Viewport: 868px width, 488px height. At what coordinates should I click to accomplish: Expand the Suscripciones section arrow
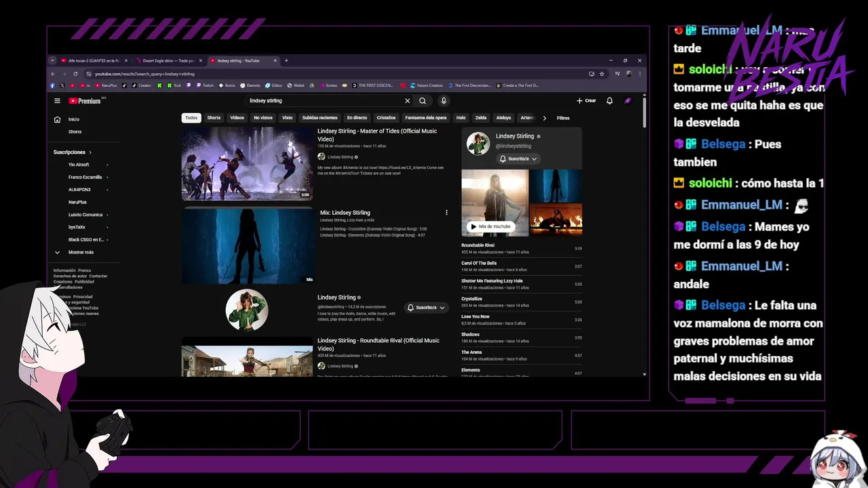pyautogui.click(x=90, y=152)
